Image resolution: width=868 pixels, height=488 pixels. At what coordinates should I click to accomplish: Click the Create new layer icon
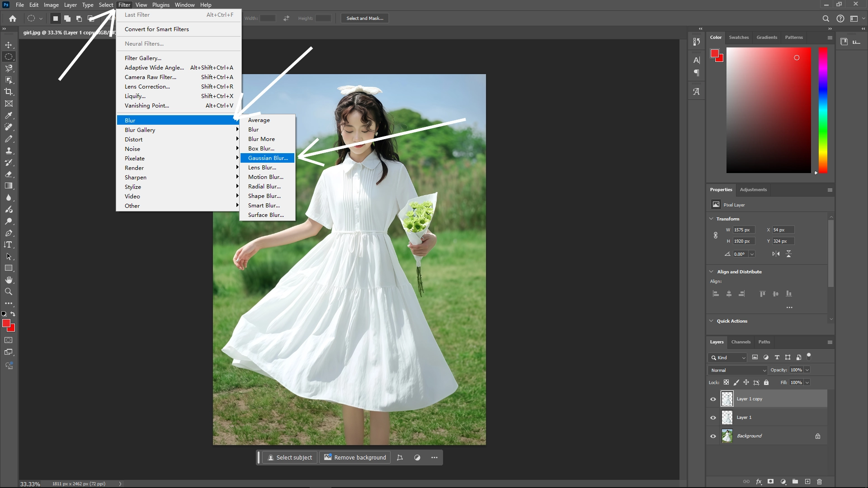tap(807, 482)
